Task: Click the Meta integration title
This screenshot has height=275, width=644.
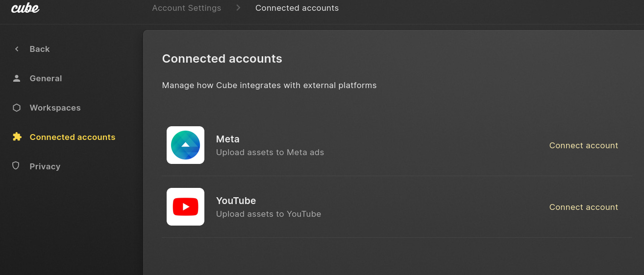Action: [x=228, y=139]
